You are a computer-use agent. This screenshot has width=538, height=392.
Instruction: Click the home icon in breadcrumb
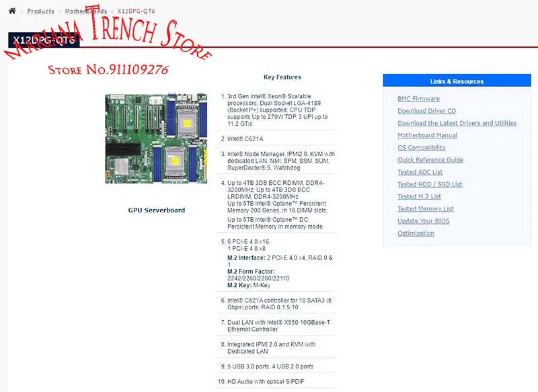[x=12, y=11]
